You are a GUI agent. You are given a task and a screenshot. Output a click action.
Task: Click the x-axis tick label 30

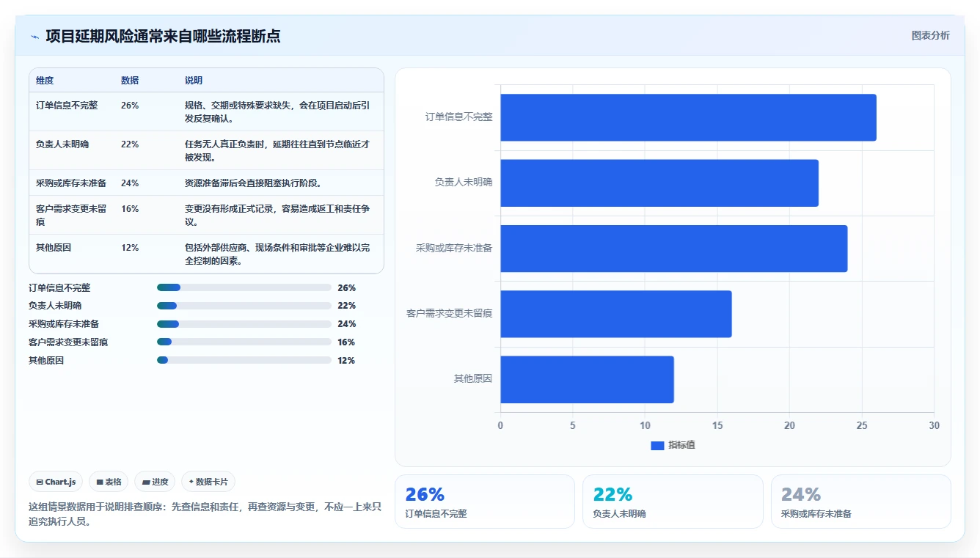[x=934, y=425]
